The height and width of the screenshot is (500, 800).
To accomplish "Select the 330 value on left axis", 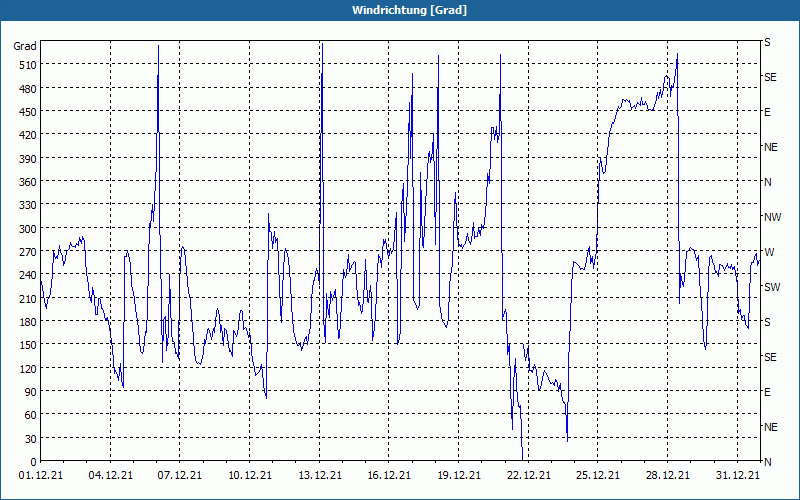I will point(28,205).
